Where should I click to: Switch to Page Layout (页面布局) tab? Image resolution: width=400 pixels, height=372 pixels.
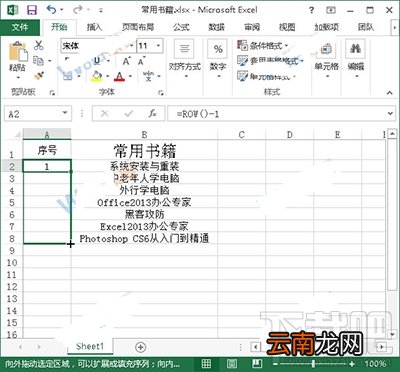click(x=138, y=27)
